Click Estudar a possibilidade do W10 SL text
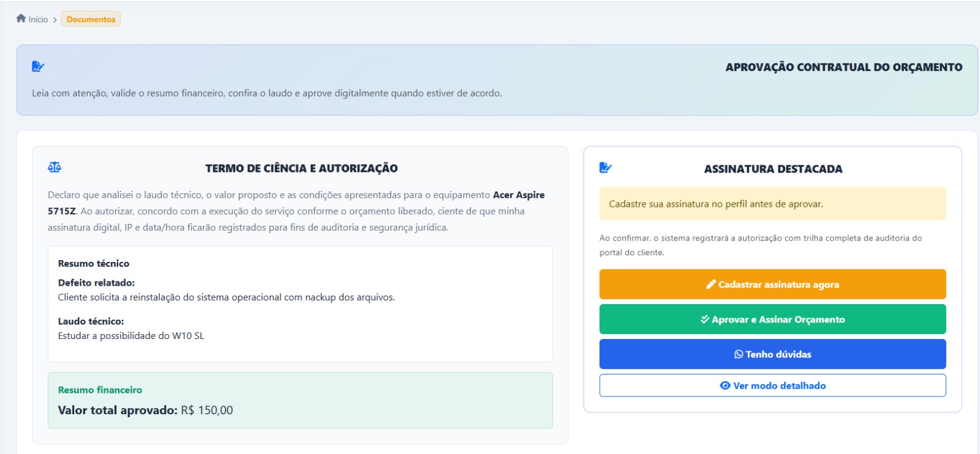 point(131,335)
